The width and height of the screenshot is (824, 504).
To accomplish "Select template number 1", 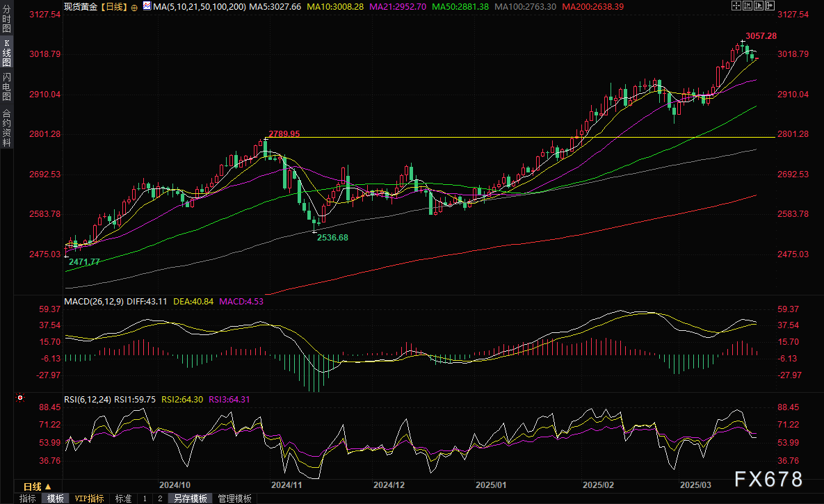I will (145, 498).
